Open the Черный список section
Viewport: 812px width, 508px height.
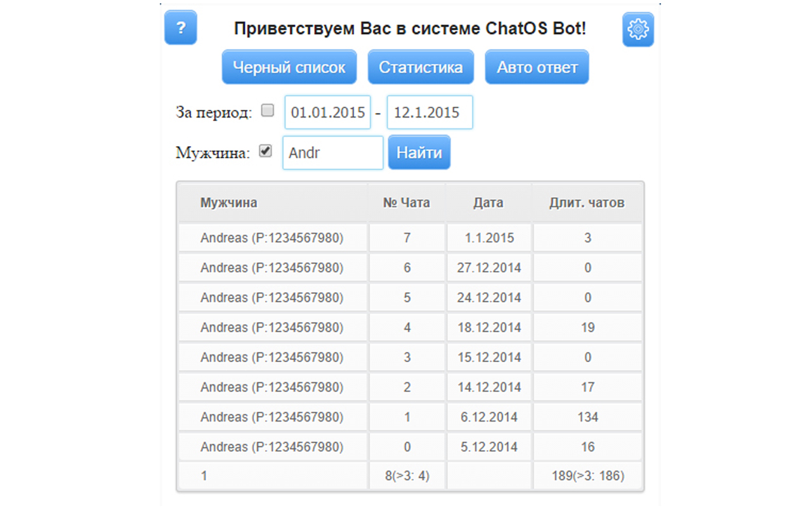(x=289, y=67)
